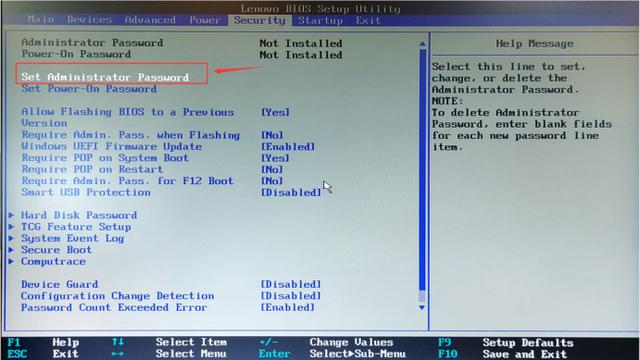Screen dimensions: 640x360
Task: Click the arrow beside System Event Log
Action: point(11,238)
